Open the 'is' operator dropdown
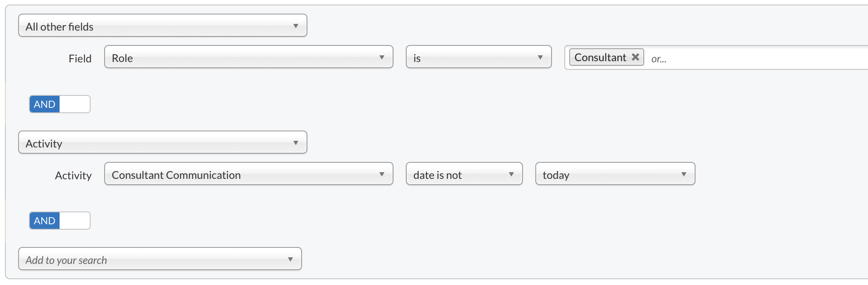The image size is (868, 285). click(478, 57)
